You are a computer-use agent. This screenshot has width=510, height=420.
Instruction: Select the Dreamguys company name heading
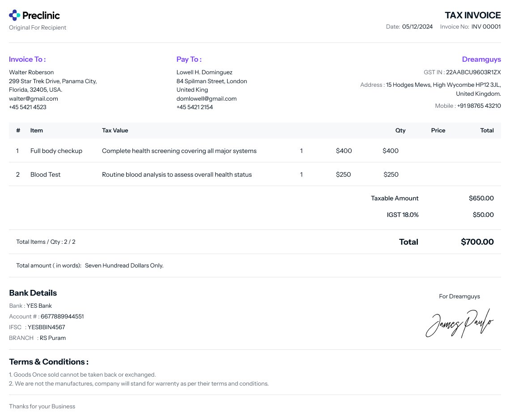(x=481, y=59)
